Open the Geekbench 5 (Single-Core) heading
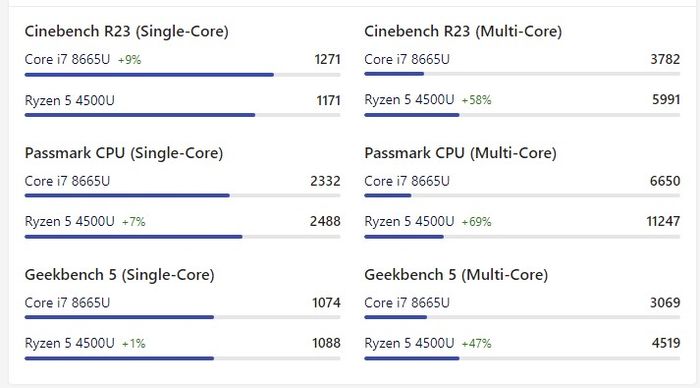The width and height of the screenshot is (700, 388). pyautogui.click(x=119, y=275)
